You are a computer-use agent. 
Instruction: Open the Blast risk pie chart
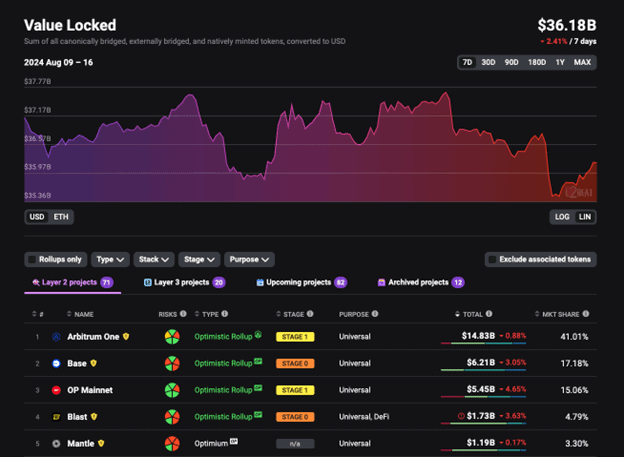point(172,417)
